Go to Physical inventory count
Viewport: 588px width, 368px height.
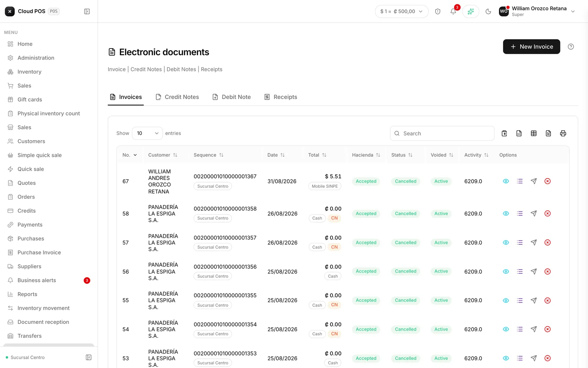coord(49,113)
